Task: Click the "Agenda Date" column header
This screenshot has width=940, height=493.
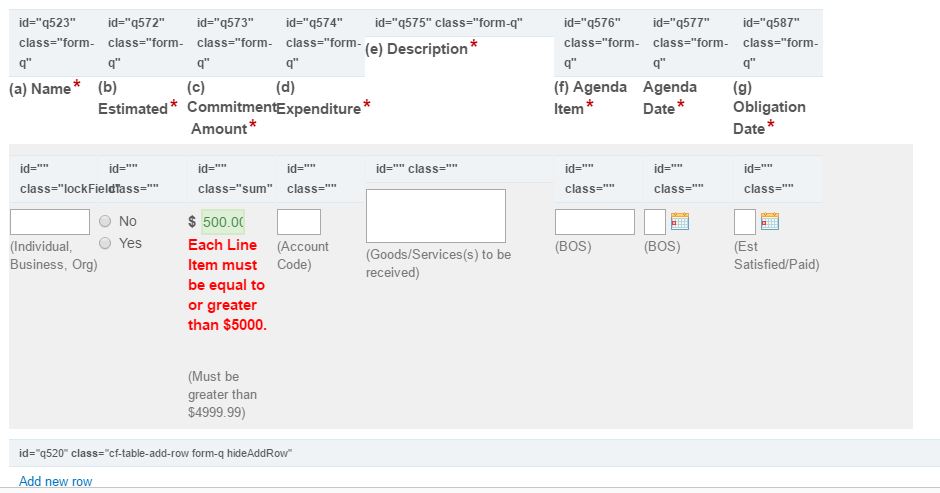Action: point(670,98)
